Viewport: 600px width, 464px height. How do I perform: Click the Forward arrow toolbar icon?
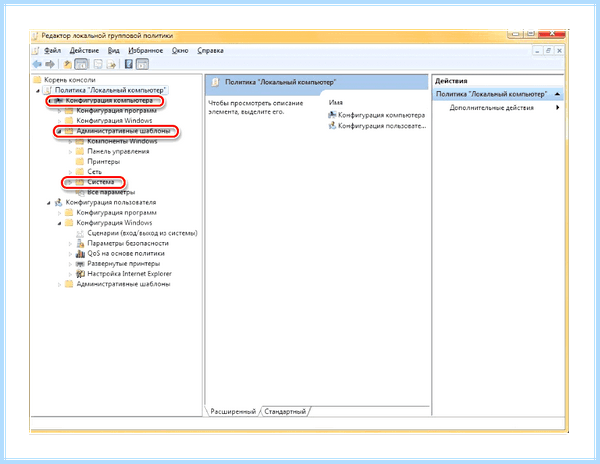coord(50,64)
